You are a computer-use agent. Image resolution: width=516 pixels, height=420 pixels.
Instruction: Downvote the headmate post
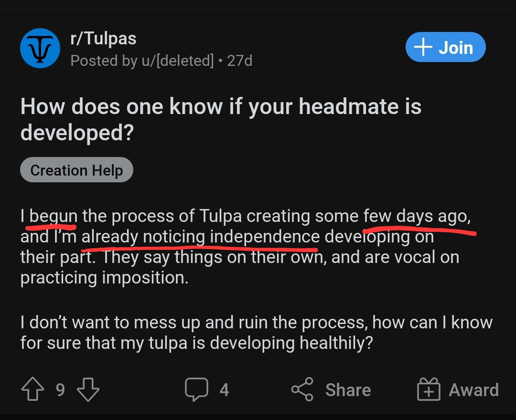click(x=87, y=389)
